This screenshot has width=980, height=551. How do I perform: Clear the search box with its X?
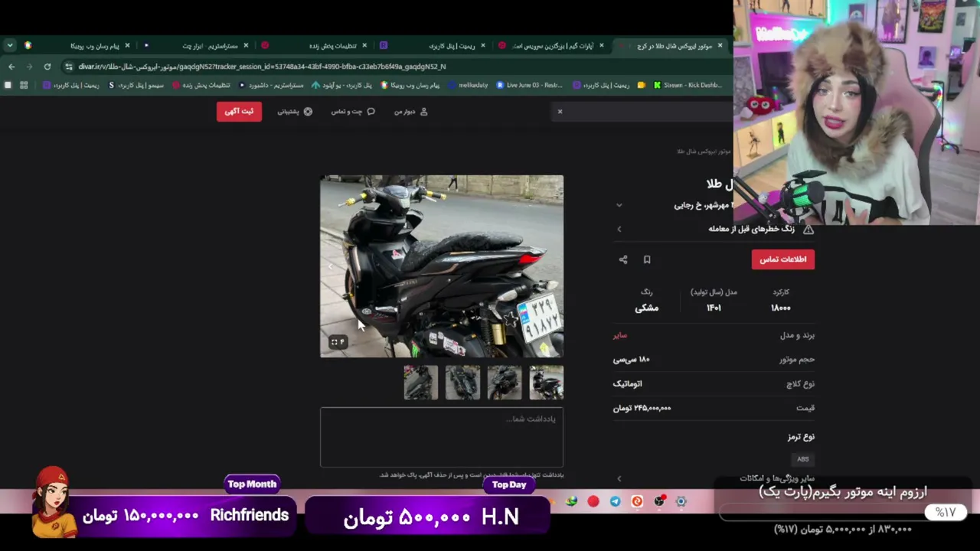click(560, 112)
